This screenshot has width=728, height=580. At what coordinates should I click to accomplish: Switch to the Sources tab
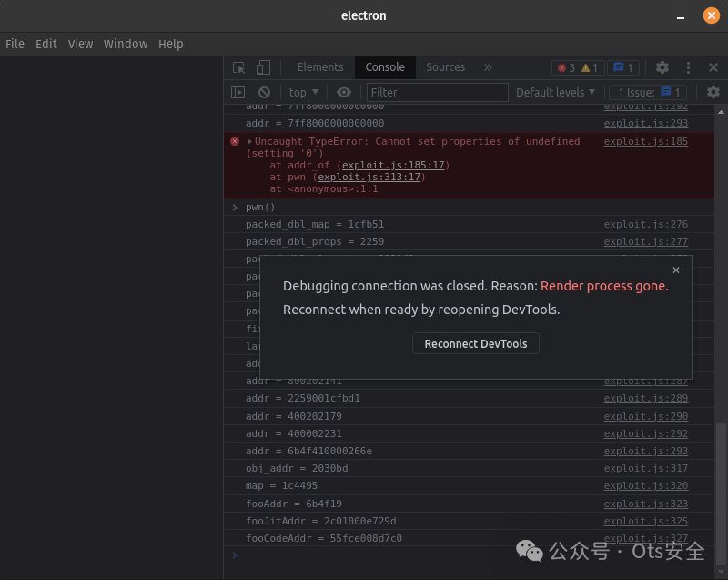click(x=445, y=67)
